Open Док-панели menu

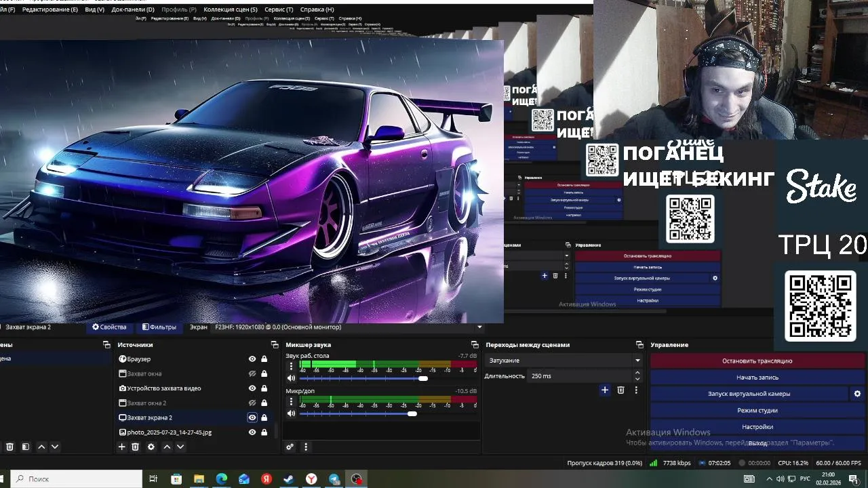pyautogui.click(x=133, y=9)
